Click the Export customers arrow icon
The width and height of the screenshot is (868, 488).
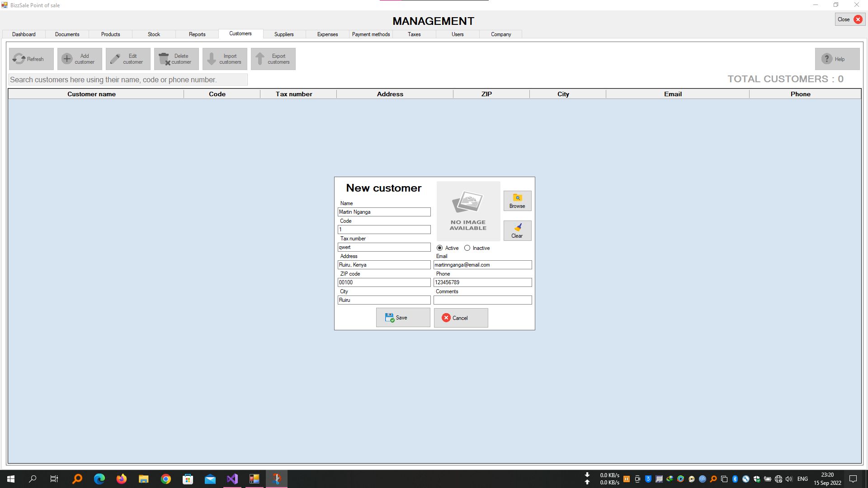(260, 59)
